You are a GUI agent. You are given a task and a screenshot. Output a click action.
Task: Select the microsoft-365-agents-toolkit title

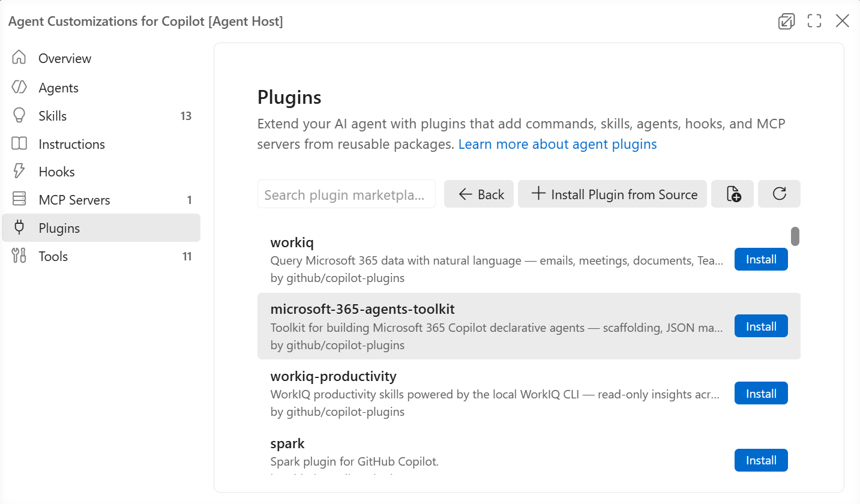pos(362,309)
